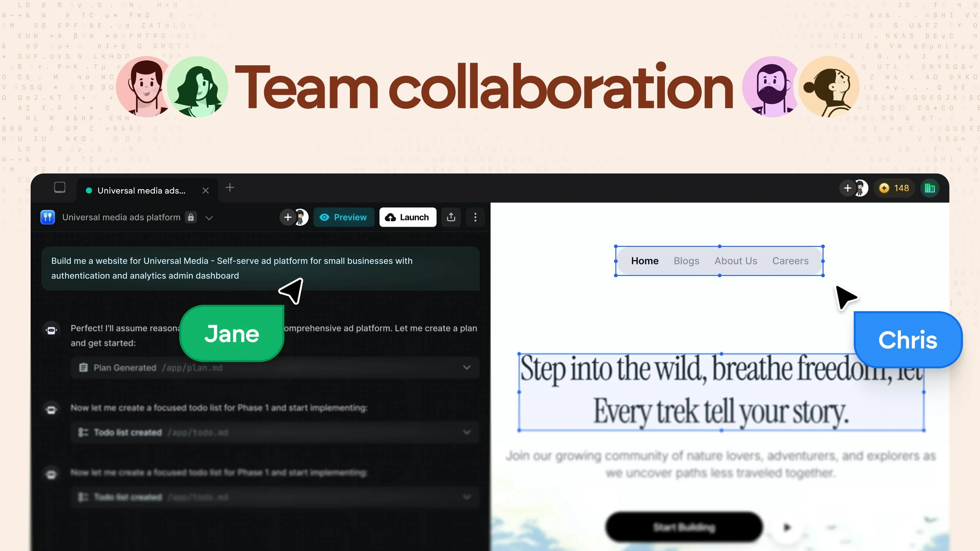
Task: Click the lock icon next to project name
Action: 191,217
